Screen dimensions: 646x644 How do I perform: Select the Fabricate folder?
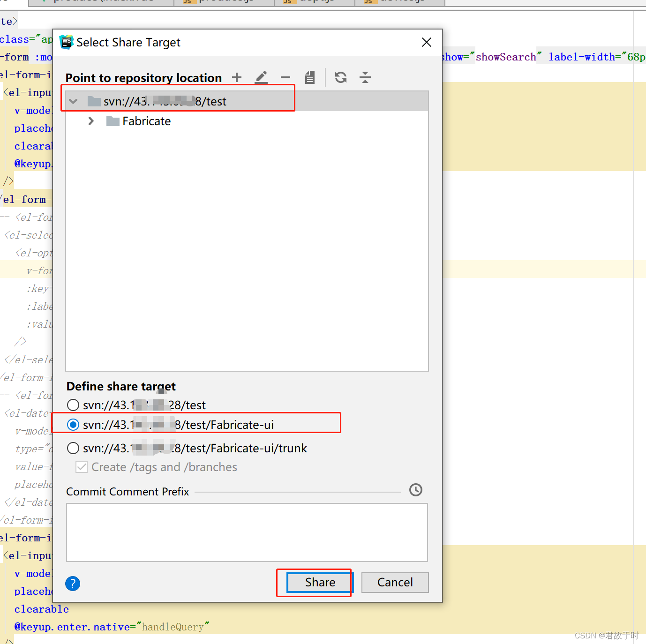tap(146, 121)
